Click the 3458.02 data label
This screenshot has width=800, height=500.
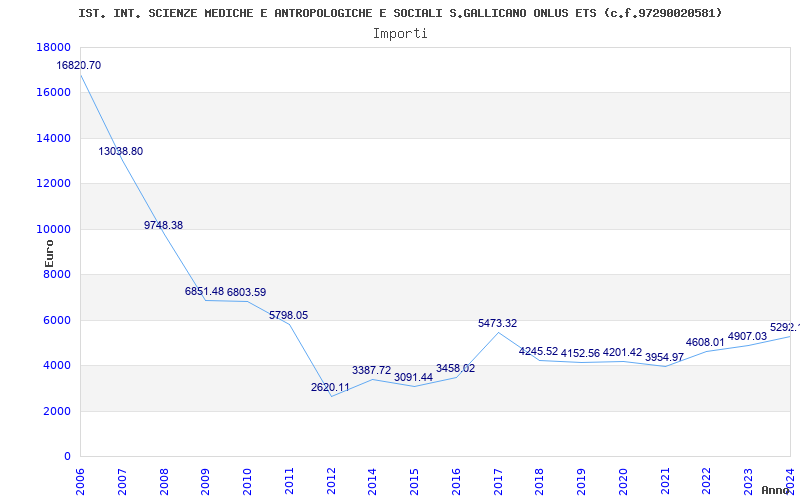point(455,368)
